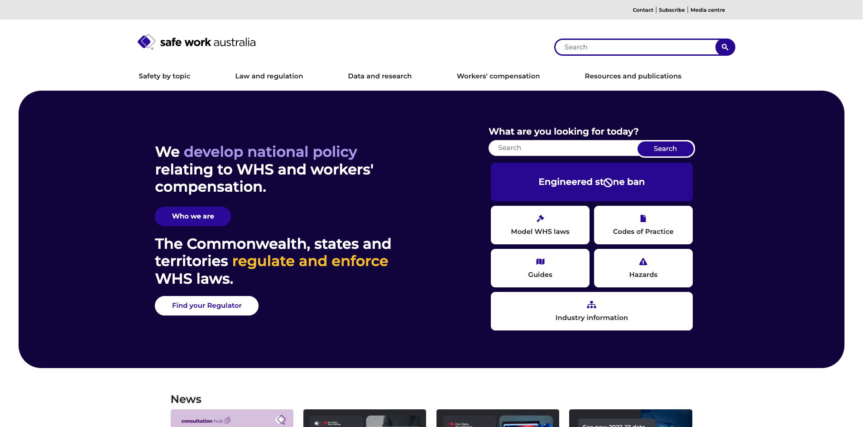Click the Who we are button
Screen dimensions: 868x427
[193, 216]
